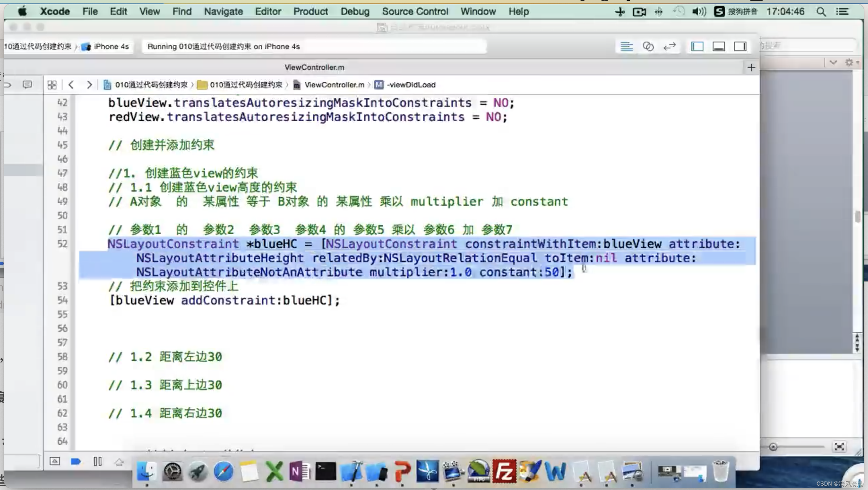
Task: Open Terminal from the Dock
Action: [x=325, y=471]
